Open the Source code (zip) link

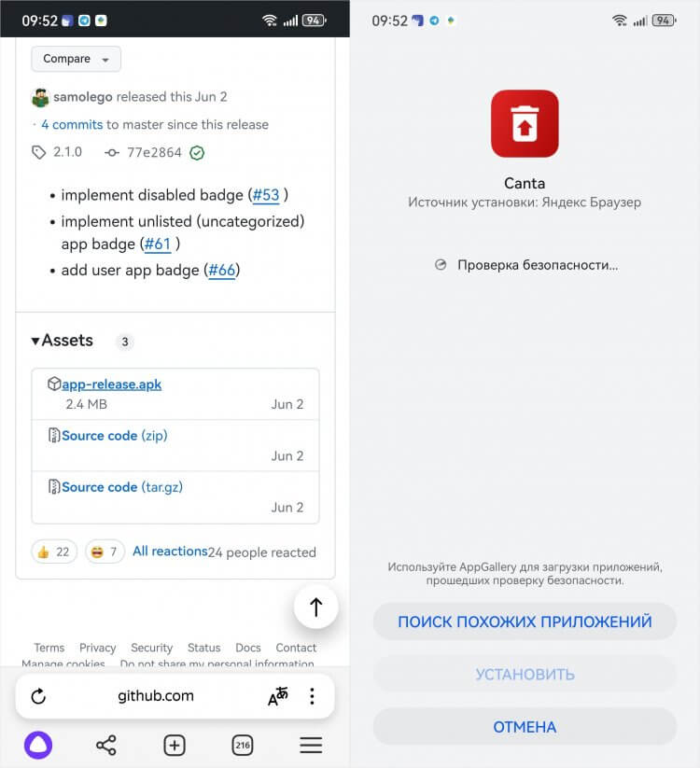(114, 436)
